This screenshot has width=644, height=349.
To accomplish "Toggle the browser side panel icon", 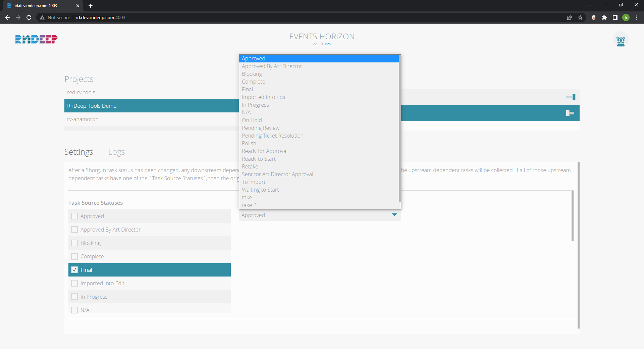I will [x=615, y=17].
